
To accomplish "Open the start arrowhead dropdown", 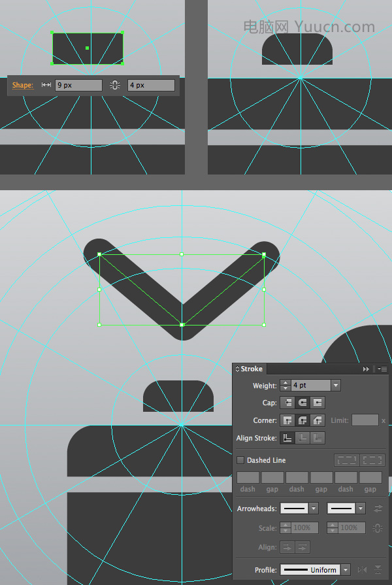I will [x=314, y=508].
